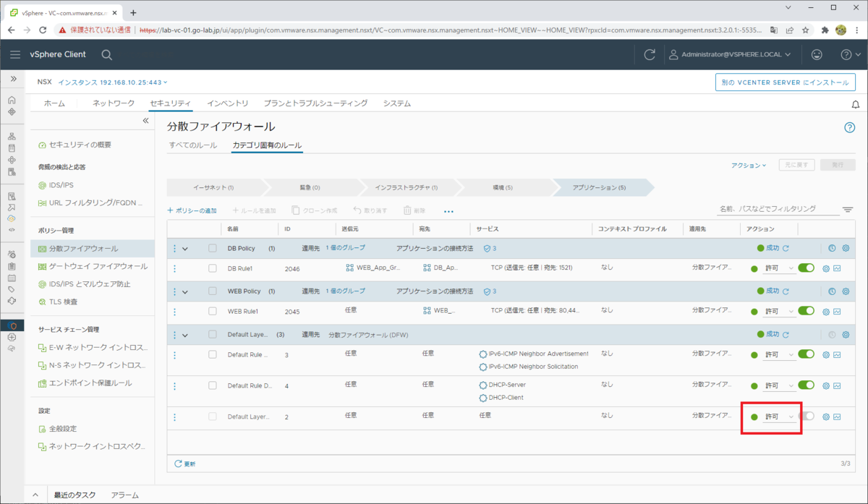Screen dimensions: 868x504
Task: Open the すべてのルール tab
Action: [x=192, y=145]
